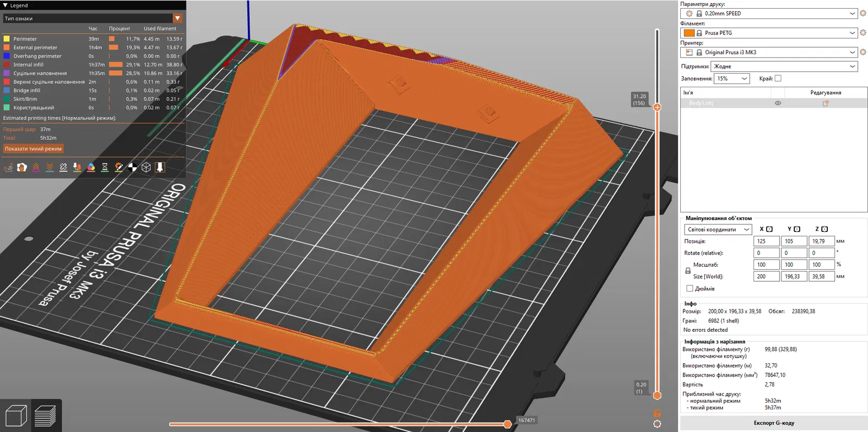
Task: Toggle uniform scale lock icon
Action: click(688, 270)
